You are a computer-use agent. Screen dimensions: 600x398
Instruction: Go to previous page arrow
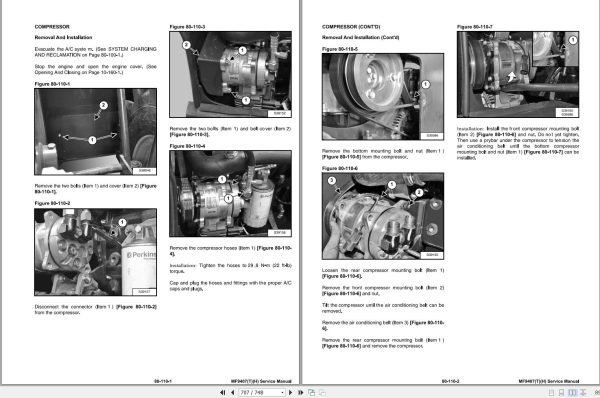tap(233, 392)
